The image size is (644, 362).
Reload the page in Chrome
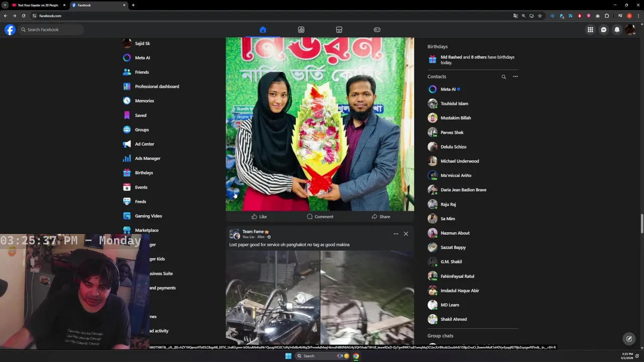click(23, 16)
